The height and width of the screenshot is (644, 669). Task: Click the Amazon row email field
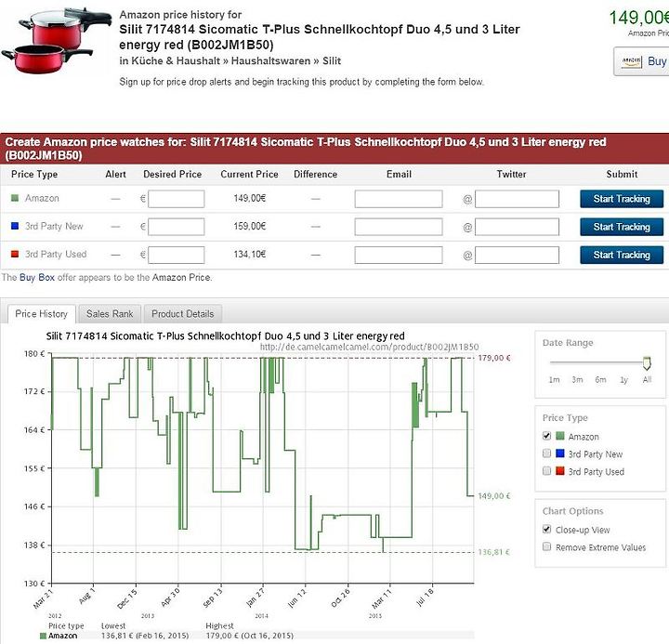[x=399, y=199]
